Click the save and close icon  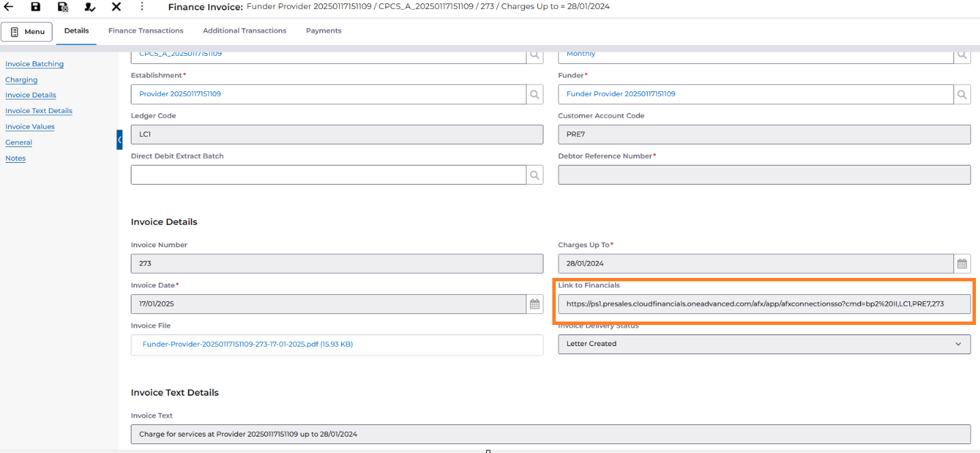click(x=63, y=7)
